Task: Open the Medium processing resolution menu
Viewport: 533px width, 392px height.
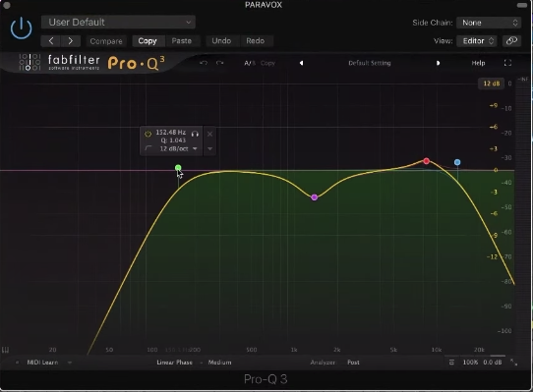Action: point(219,363)
